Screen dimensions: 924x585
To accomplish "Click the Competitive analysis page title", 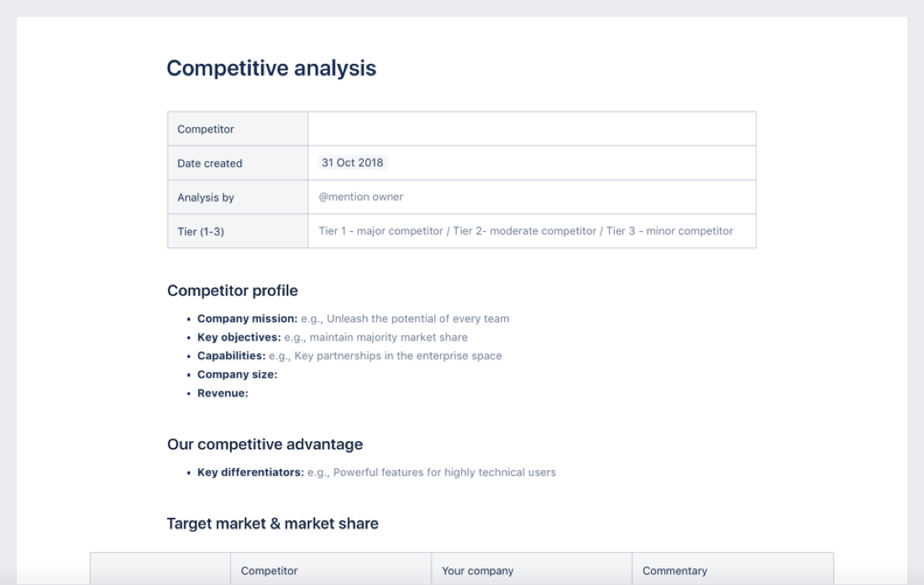I will (271, 69).
